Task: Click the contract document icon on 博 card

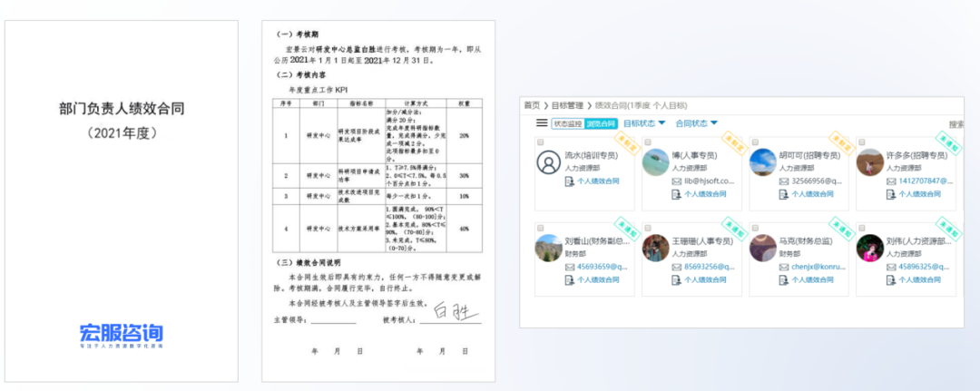Action: (676, 194)
